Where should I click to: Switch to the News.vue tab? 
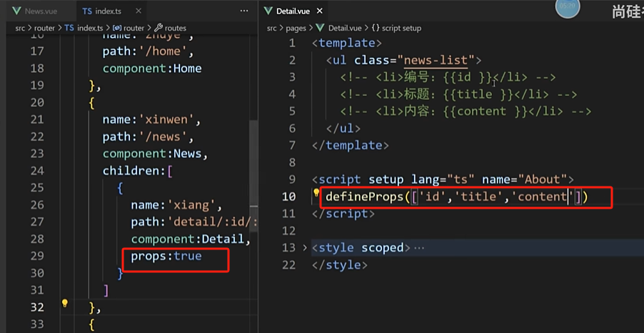(x=35, y=11)
